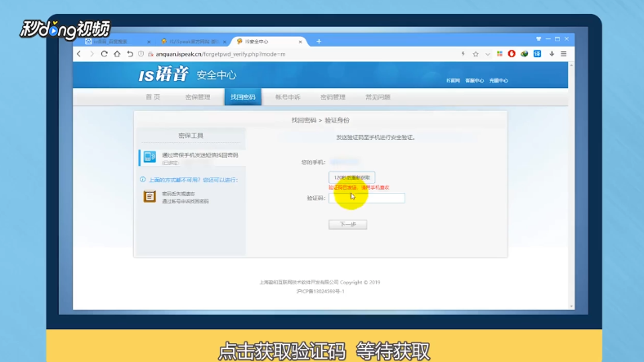Select 找回密码 navigation item
This screenshot has height=362, width=644.
[243, 97]
